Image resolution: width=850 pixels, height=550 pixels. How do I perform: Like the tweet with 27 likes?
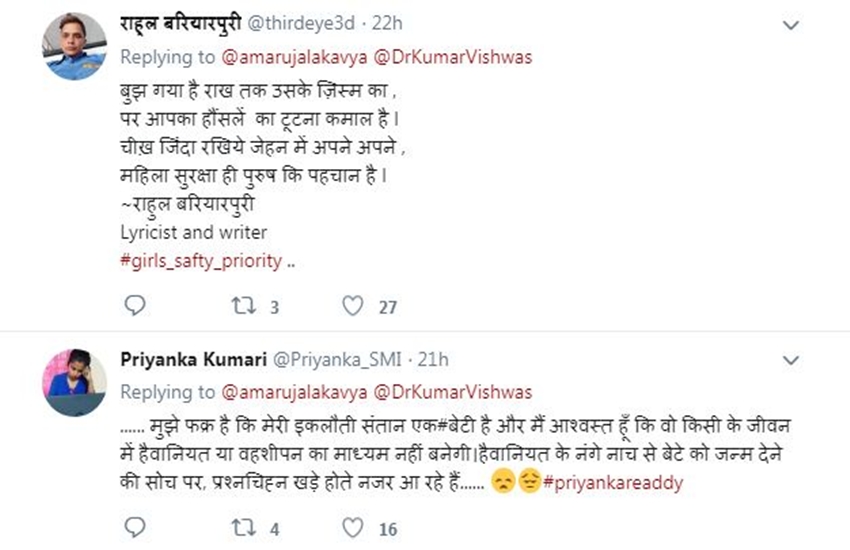pos(352,307)
